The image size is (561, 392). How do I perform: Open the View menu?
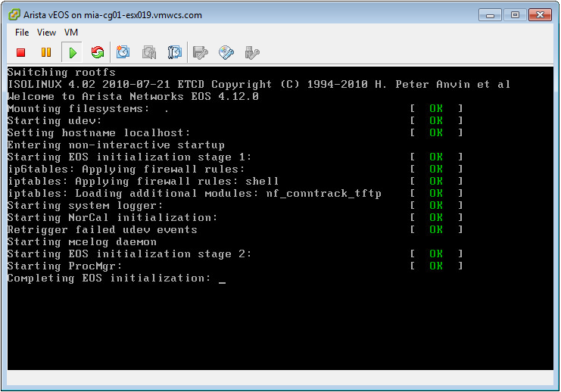(x=46, y=33)
